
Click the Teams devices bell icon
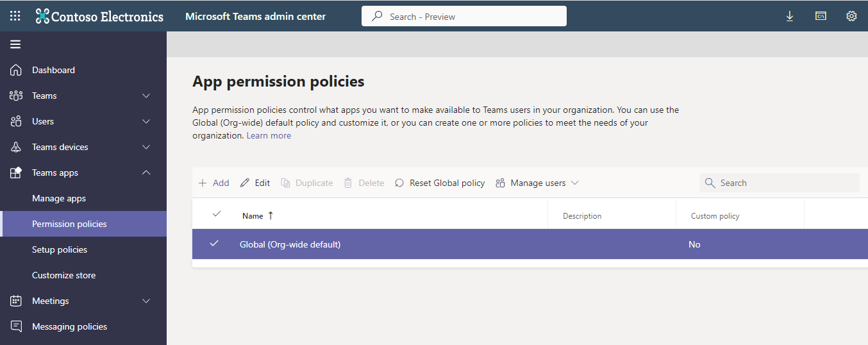16,147
